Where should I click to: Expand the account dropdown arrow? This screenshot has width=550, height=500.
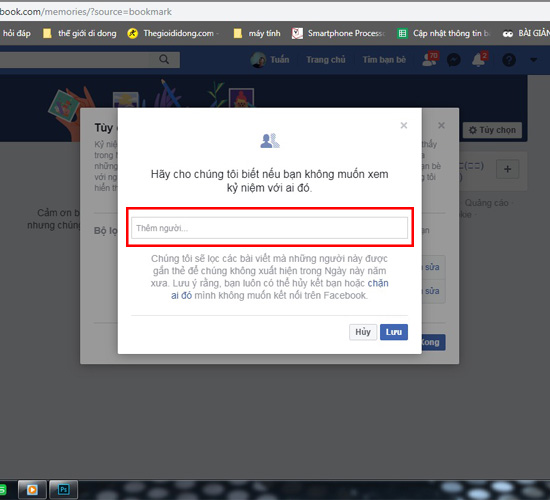pos(533,60)
